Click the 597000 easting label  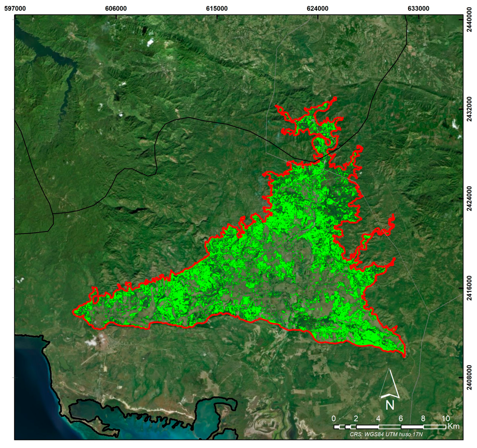click(x=15, y=8)
